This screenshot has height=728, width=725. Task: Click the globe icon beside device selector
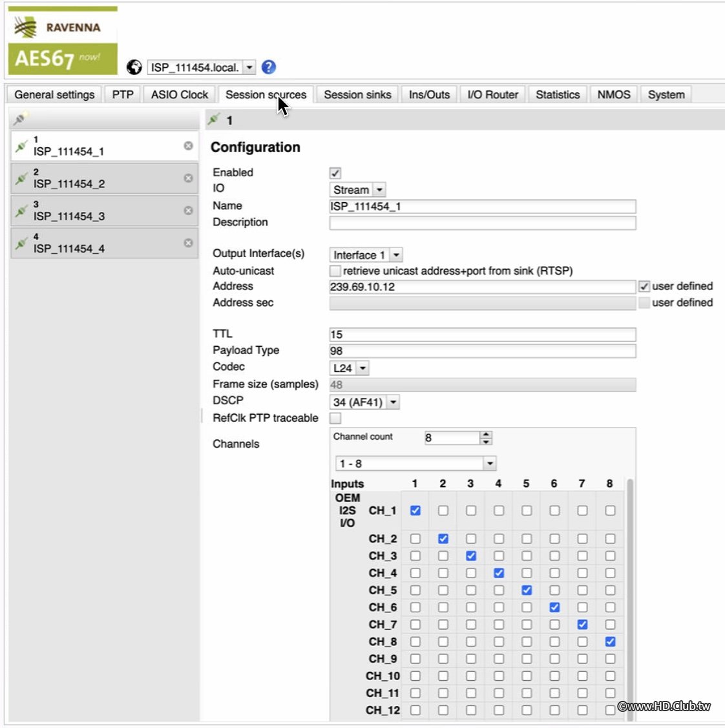point(134,67)
